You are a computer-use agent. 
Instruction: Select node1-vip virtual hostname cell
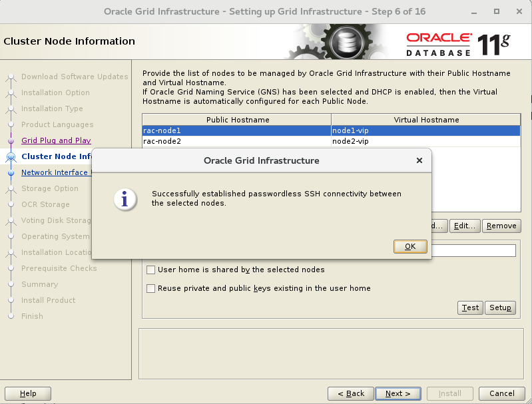click(x=426, y=130)
